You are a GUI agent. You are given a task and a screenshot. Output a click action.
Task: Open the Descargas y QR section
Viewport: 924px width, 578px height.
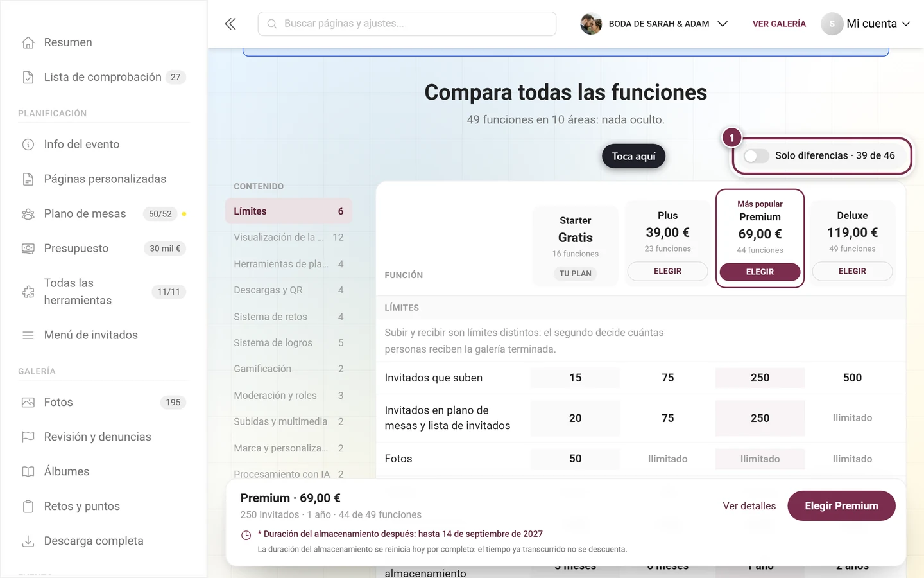[289, 290]
